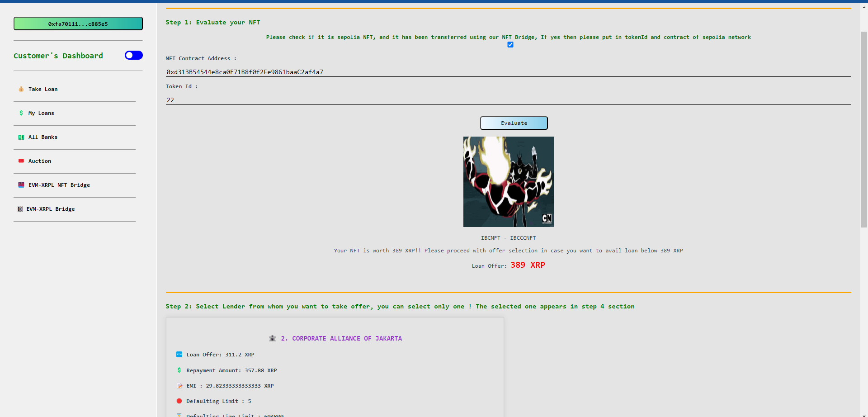Click the red 389 XRP loan offer value
Image resolution: width=868 pixels, height=417 pixels.
[528, 265]
